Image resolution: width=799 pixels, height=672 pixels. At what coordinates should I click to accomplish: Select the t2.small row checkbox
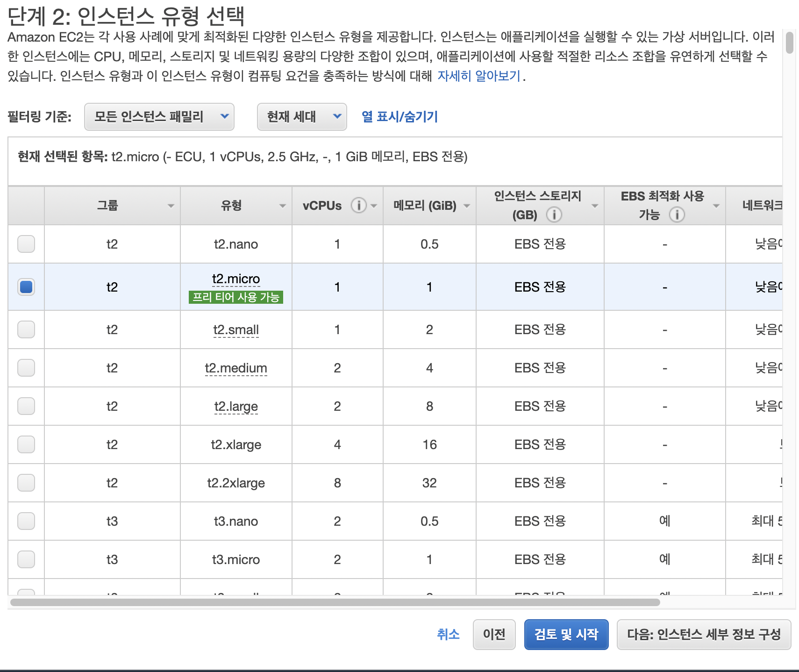tap(26, 329)
